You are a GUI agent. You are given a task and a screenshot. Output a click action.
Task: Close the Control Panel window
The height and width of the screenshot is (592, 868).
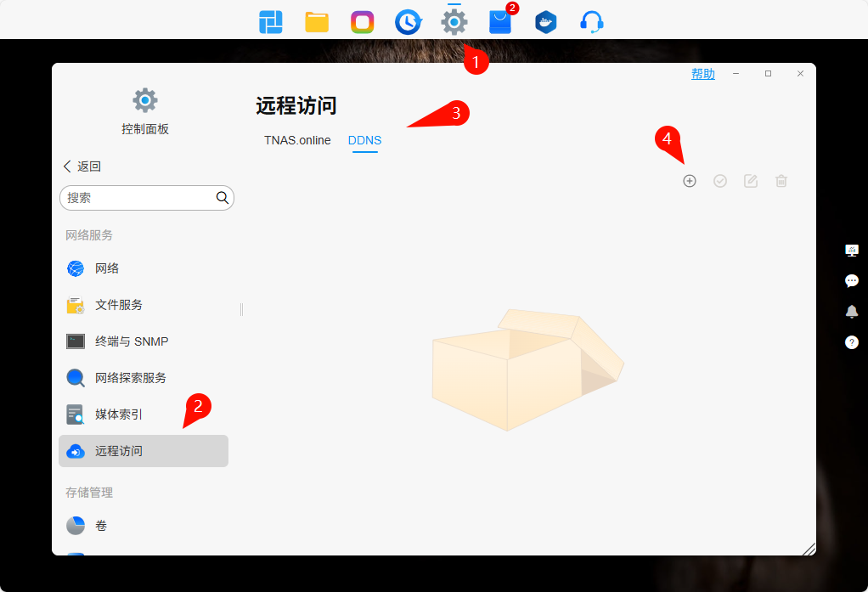pos(800,74)
